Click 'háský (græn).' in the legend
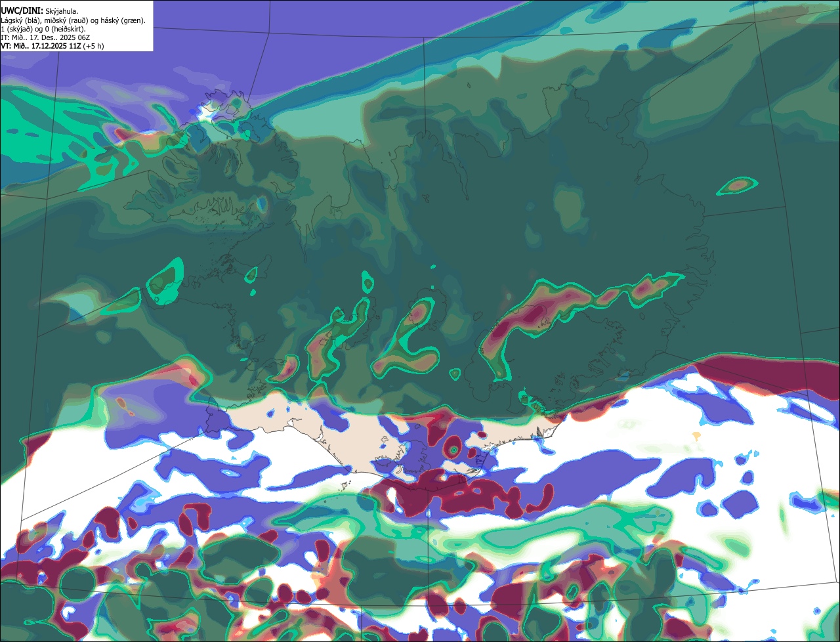840x642 pixels. click(x=123, y=20)
